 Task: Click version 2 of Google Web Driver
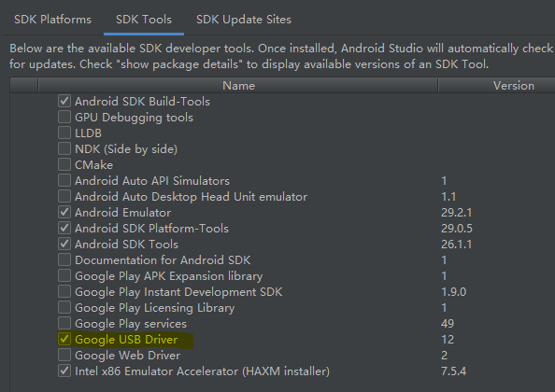[x=444, y=356]
